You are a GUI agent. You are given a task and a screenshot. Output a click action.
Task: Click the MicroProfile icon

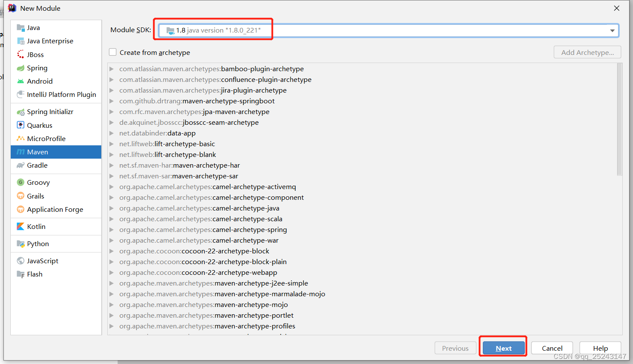click(20, 138)
